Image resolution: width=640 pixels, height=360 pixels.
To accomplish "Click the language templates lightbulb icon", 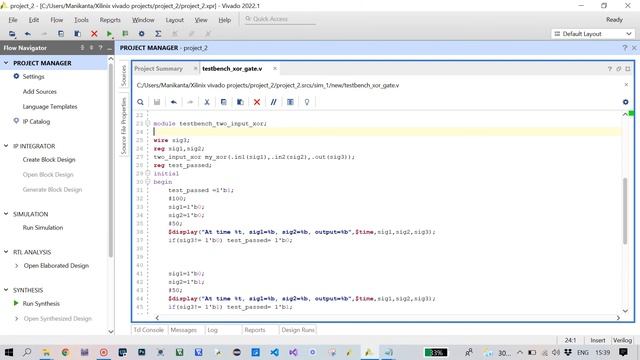I will pos(307,102).
